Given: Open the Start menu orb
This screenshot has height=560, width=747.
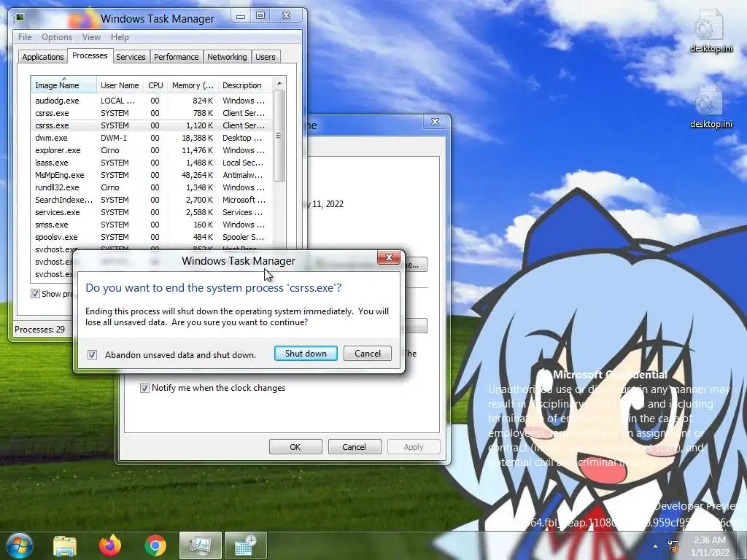Looking at the screenshot, I should (x=20, y=545).
